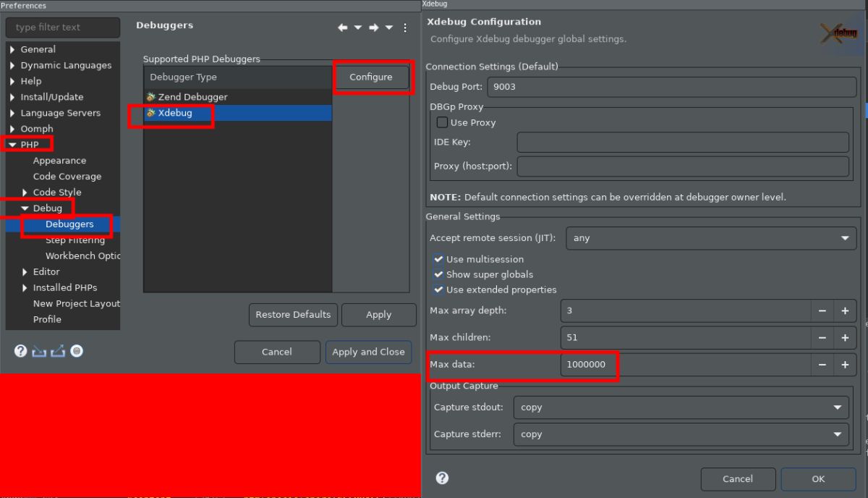
Task: Select the Profile preference page
Action: point(47,319)
